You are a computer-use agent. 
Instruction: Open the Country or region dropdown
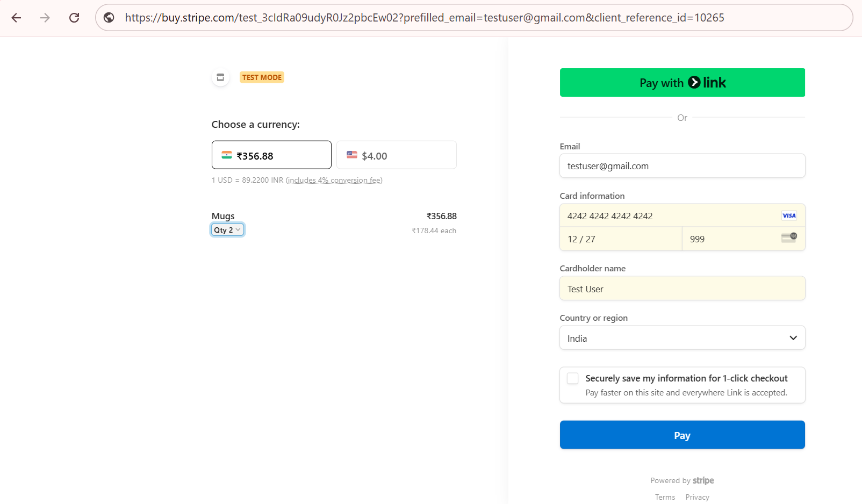(x=683, y=338)
